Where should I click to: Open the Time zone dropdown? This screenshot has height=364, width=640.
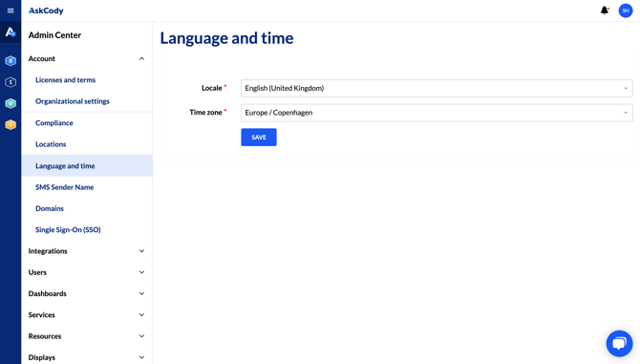[x=437, y=113]
